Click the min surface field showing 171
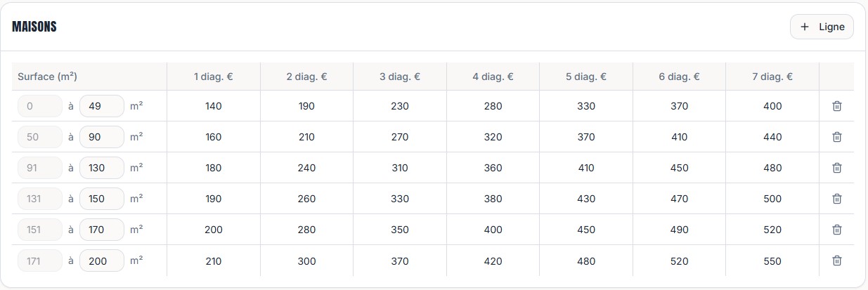The height and width of the screenshot is (290, 868). coord(39,261)
